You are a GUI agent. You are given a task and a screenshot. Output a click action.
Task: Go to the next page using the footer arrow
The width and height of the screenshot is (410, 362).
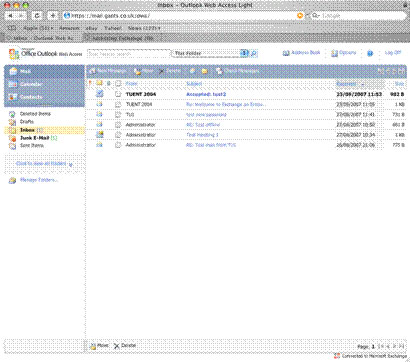(395, 347)
